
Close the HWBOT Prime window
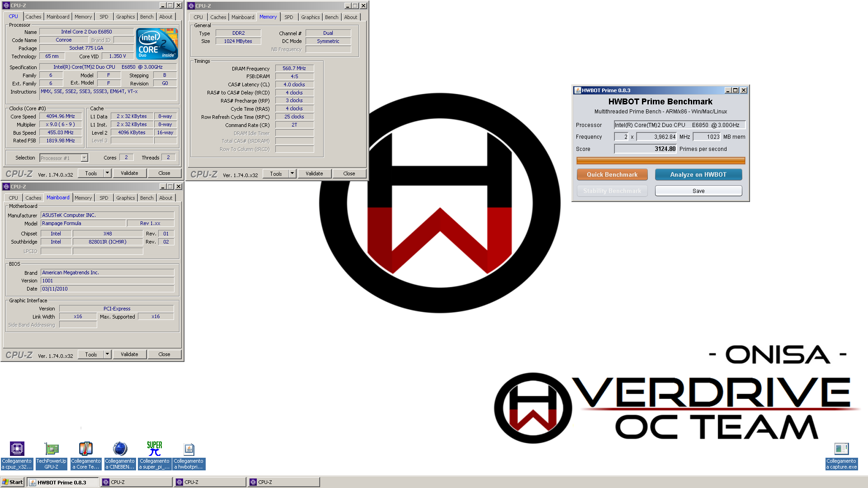coord(744,90)
